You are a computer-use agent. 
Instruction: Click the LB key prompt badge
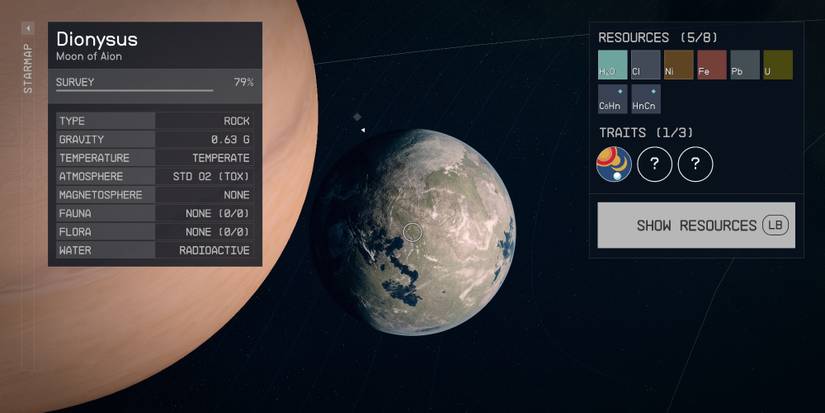point(775,225)
